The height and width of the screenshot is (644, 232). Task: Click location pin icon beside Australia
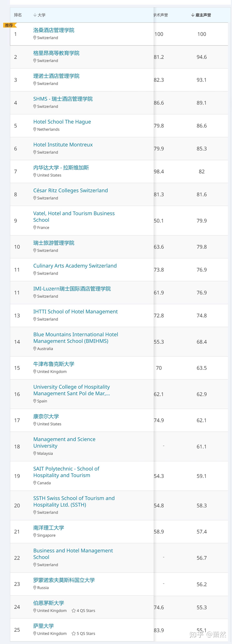35,349
